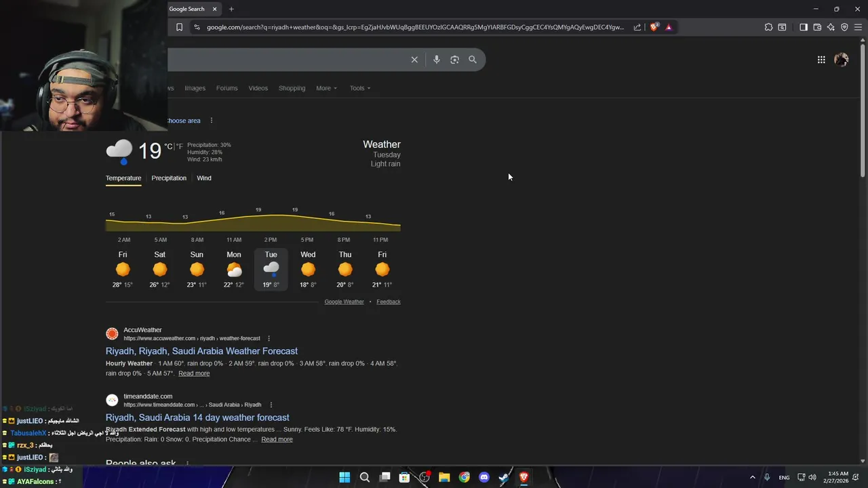Open search by image (Lens) icon
The image size is (868, 488).
(454, 60)
